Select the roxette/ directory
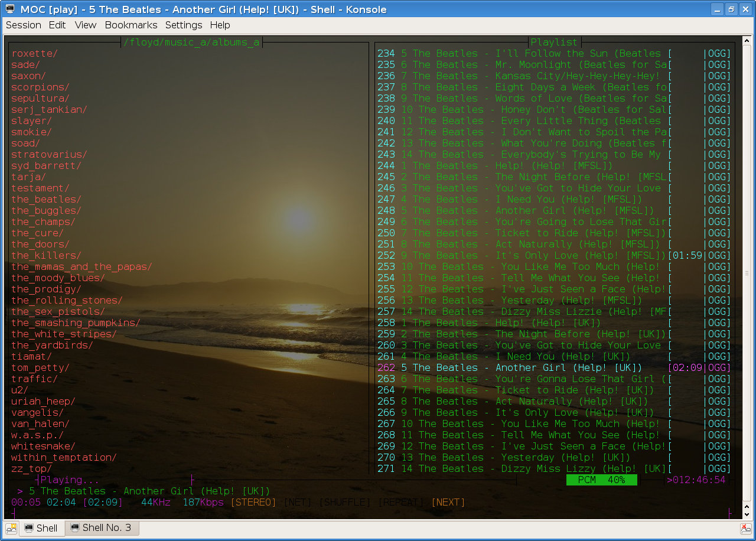Viewport: 756px width, 541px height. tap(35, 54)
